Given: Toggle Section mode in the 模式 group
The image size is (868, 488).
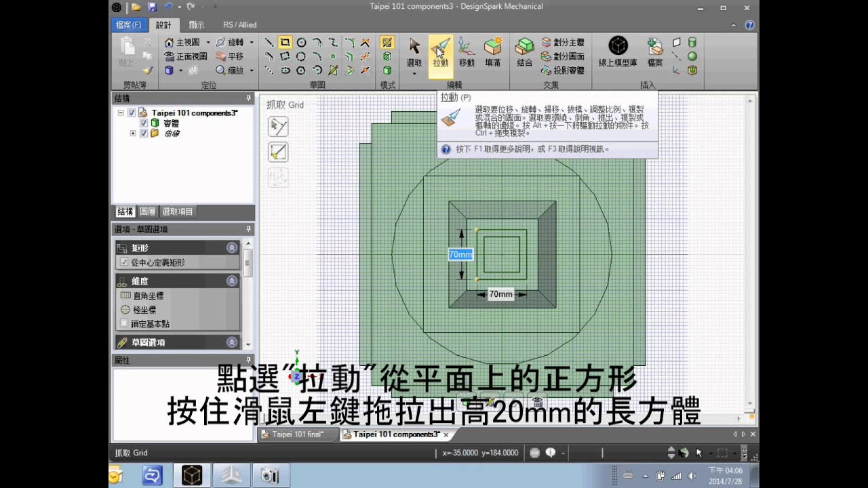Looking at the screenshot, I should (387, 56).
